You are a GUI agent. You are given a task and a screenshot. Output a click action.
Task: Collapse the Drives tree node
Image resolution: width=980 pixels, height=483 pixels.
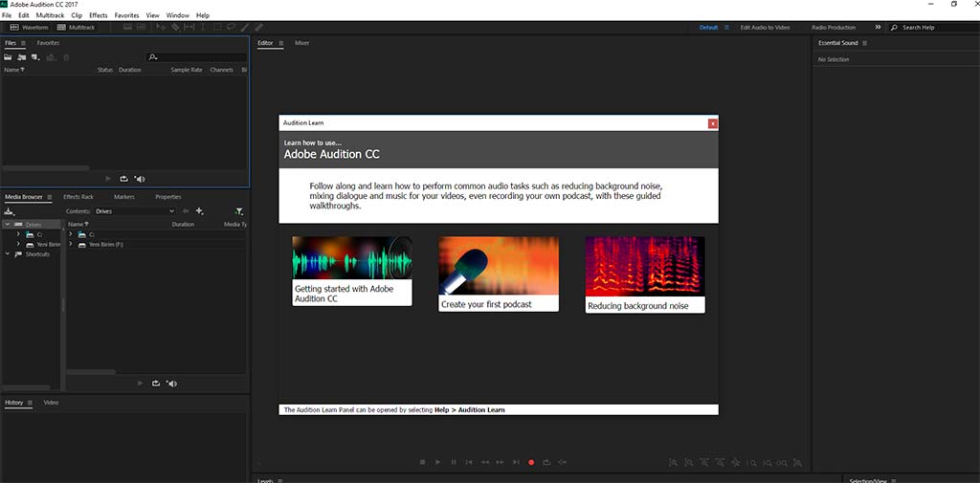pos(7,224)
